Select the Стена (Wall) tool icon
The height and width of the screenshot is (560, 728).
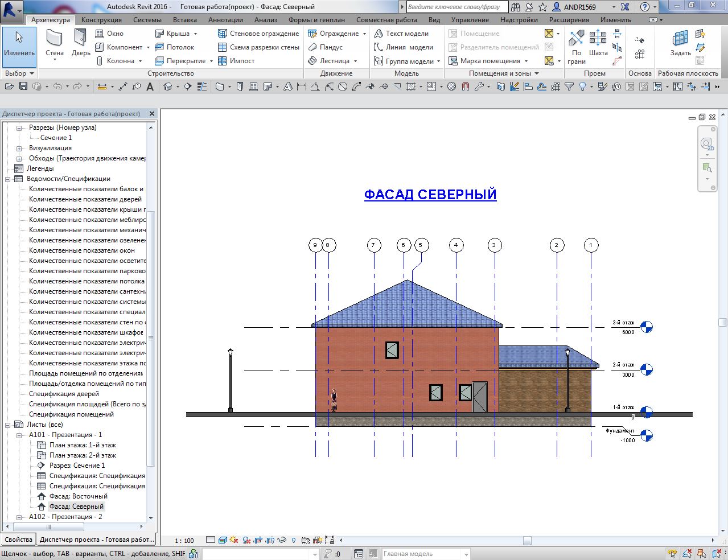[55, 39]
